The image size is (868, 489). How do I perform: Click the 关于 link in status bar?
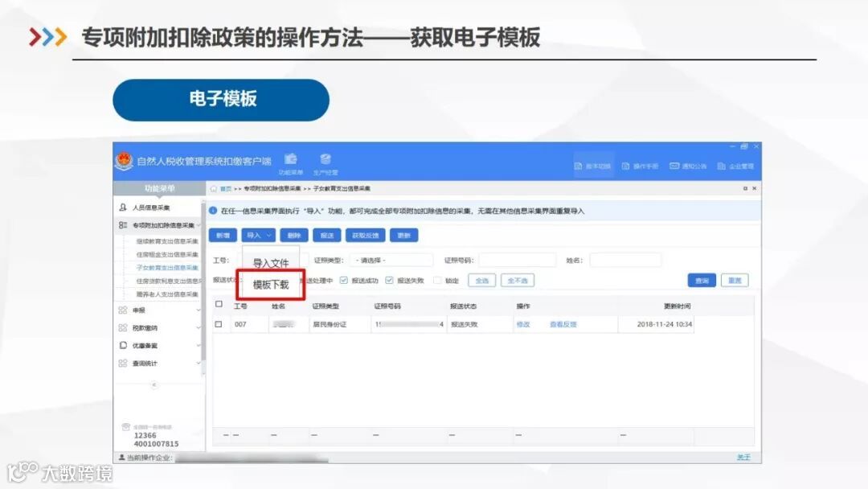click(743, 458)
